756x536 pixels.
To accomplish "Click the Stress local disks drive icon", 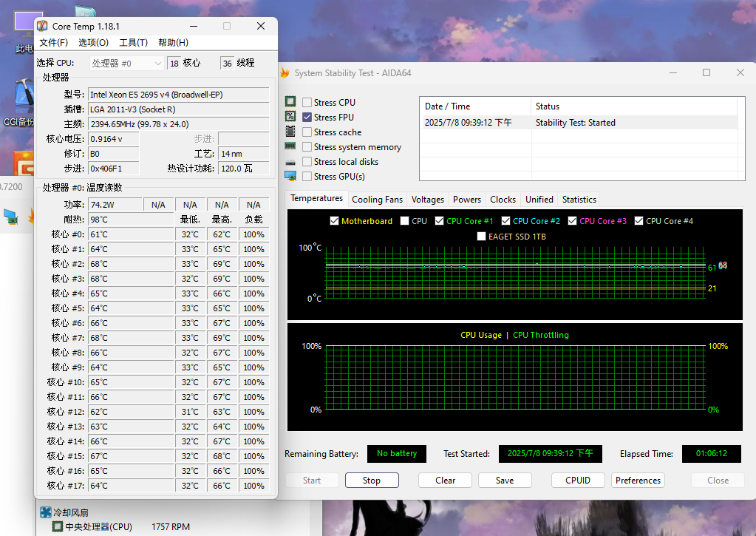I will pyautogui.click(x=290, y=161).
